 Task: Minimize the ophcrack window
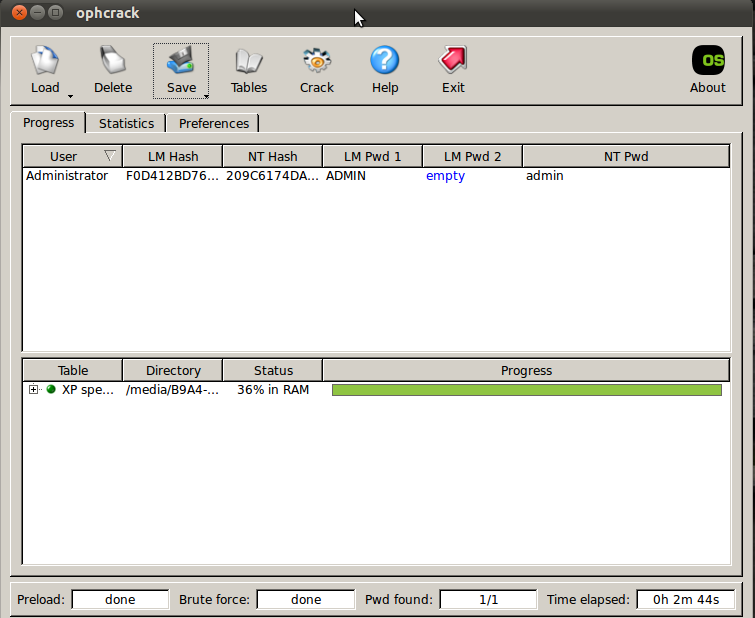[38, 12]
